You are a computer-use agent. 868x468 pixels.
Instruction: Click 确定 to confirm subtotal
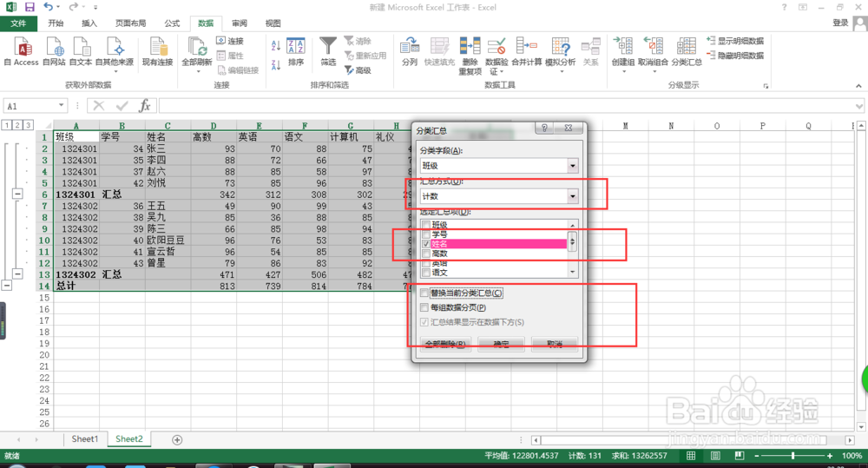501,344
